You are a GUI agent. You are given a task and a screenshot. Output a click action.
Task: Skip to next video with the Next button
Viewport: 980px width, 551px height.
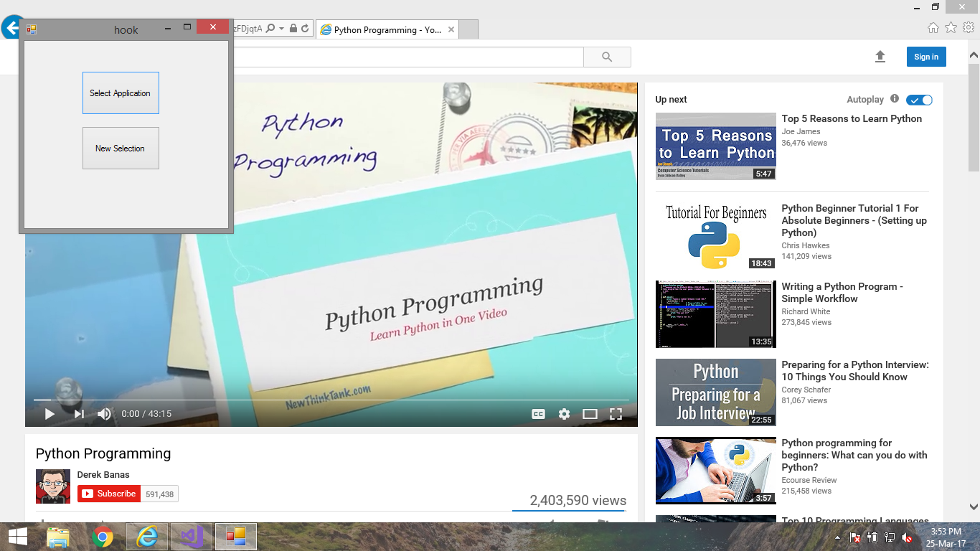point(79,414)
